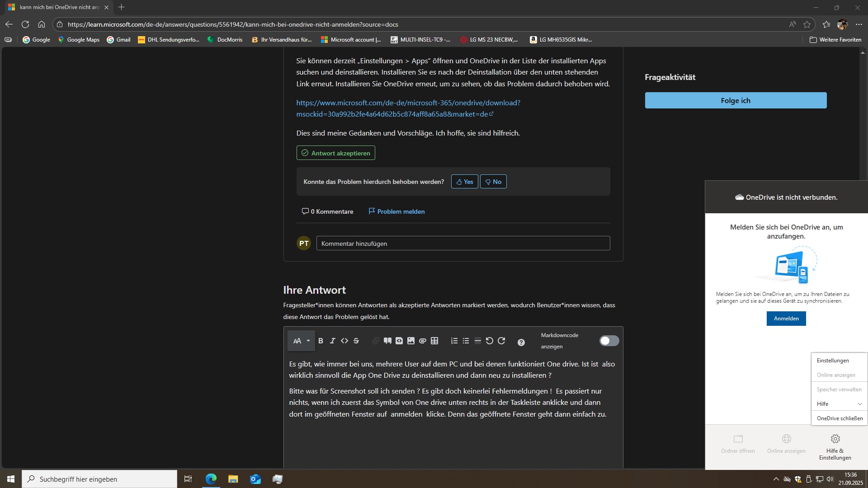The height and width of the screenshot is (488, 868).
Task: Vote No on the answer helpfulness
Action: tap(493, 182)
